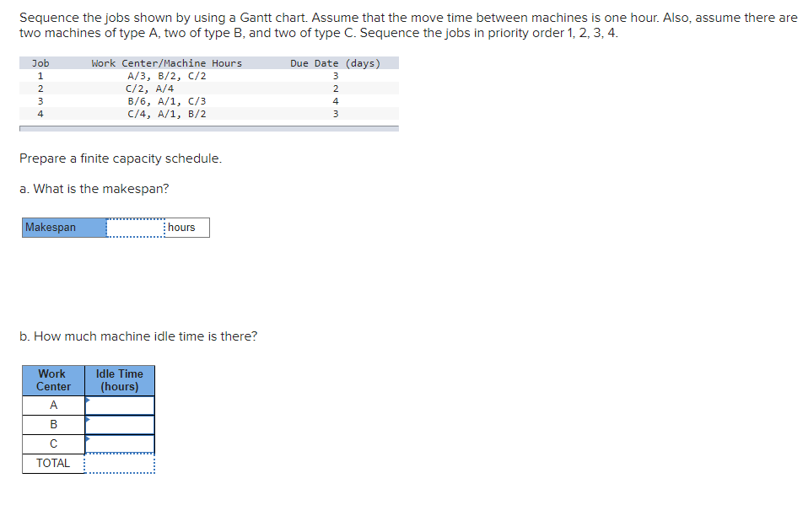Select the Idle Time (hours) header cell
The width and height of the screenshot is (803, 532).
click(x=119, y=379)
